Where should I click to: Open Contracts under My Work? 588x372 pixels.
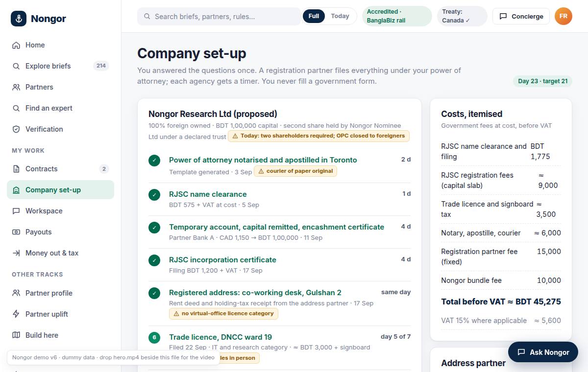click(x=60, y=169)
